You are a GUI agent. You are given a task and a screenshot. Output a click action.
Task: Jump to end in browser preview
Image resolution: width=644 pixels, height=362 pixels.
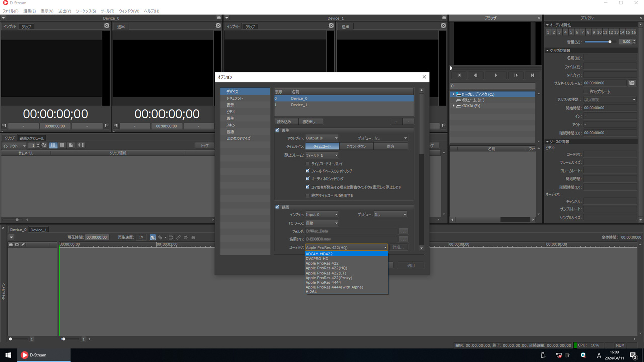(532, 75)
